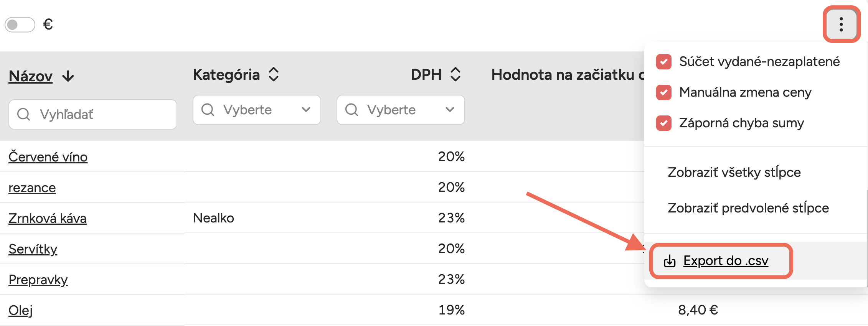Uncheck Záporná chyba sumy checkbox
The image size is (868, 326).
(x=664, y=123)
